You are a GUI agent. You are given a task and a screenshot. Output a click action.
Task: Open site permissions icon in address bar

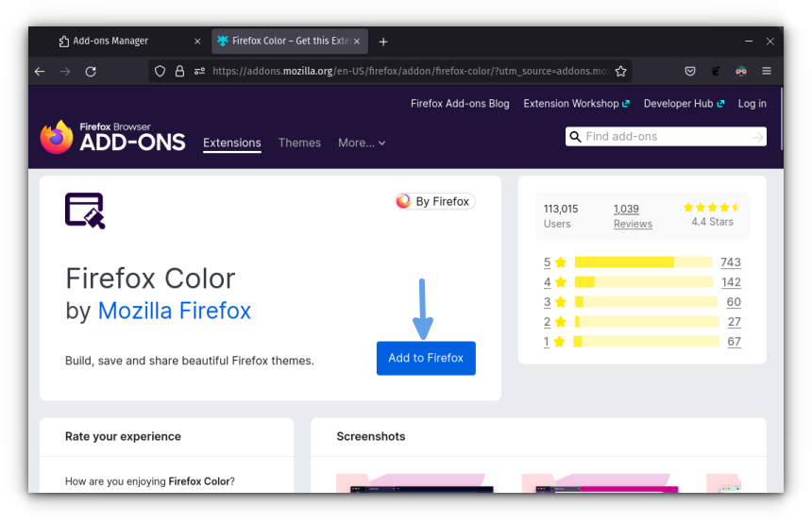[199, 71]
